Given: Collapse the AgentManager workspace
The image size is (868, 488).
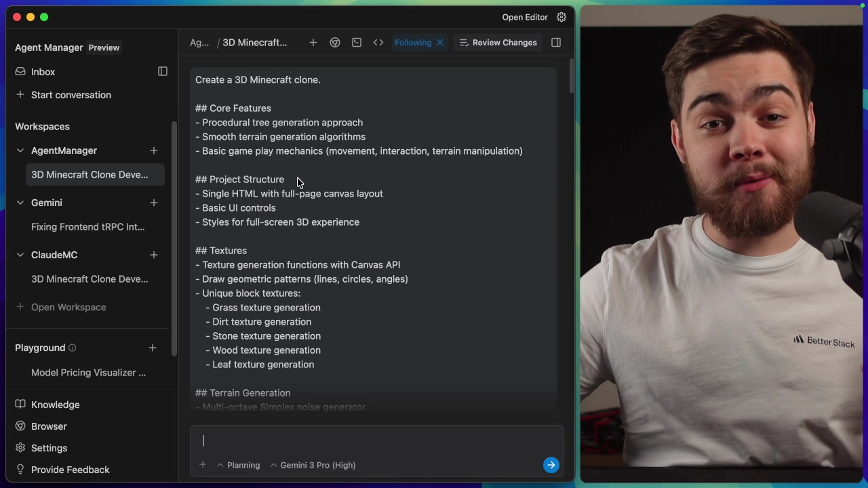Looking at the screenshot, I should click(x=20, y=150).
